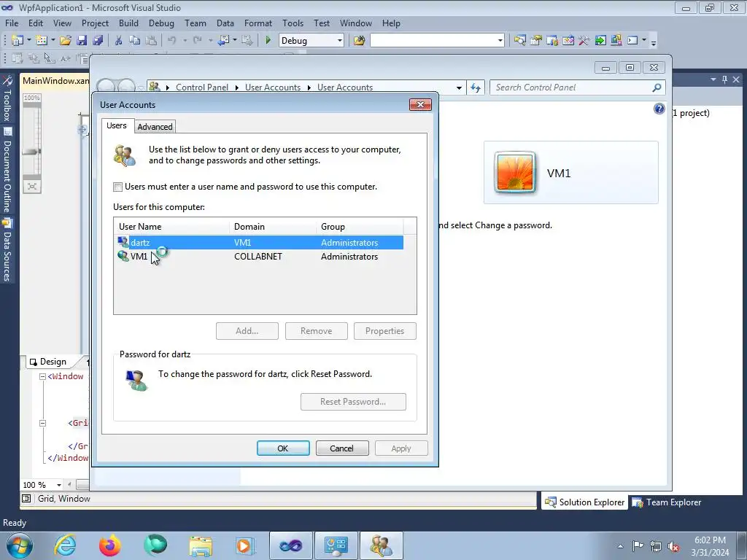Click the search magnifier in Search Control Panel
747x560 pixels.
[657, 87]
